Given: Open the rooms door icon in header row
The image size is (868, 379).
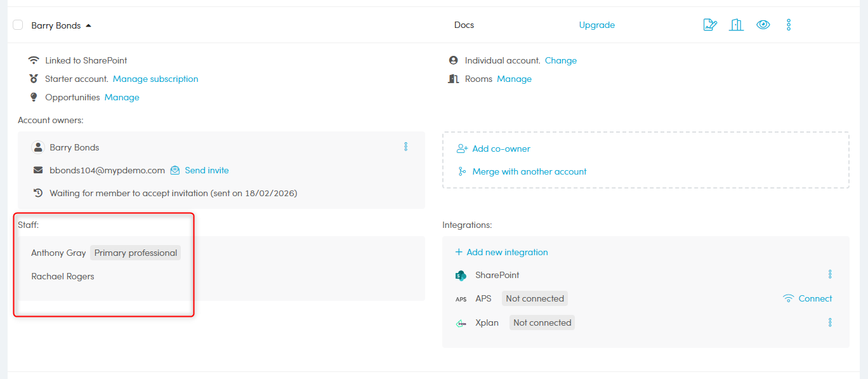Looking at the screenshot, I should point(736,25).
